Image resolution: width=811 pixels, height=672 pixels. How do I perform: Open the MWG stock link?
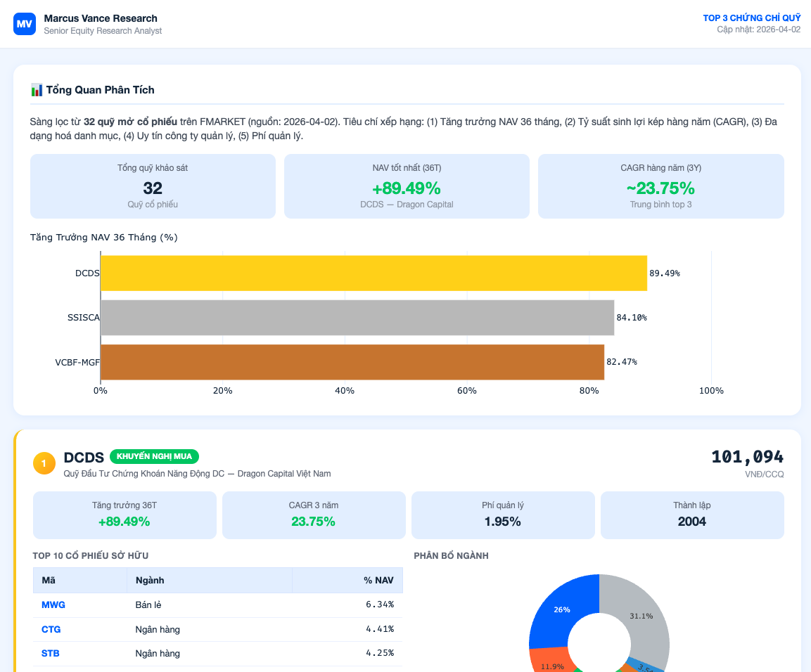click(x=53, y=605)
